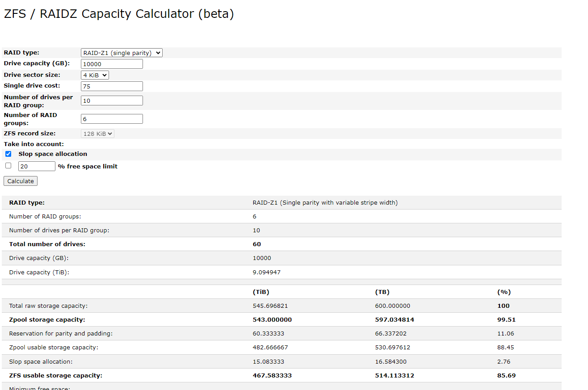Select the drives per RAID group field
The image size is (588, 390).
click(x=112, y=101)
